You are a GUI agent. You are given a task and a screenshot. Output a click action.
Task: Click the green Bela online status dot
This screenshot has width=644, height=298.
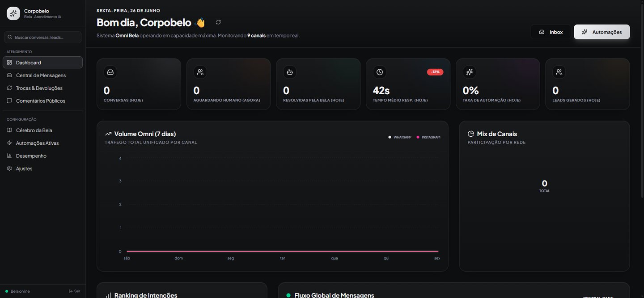7,291
